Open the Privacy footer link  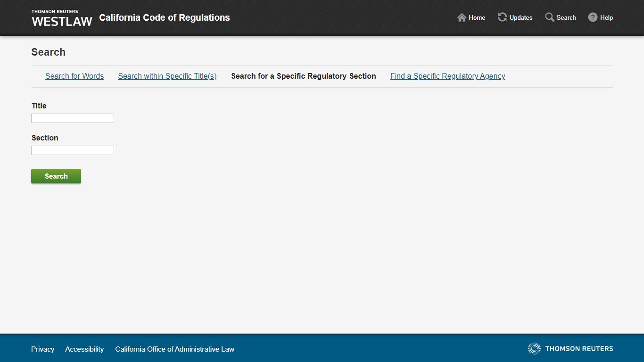pyautogui.click(x=42, y=349)
